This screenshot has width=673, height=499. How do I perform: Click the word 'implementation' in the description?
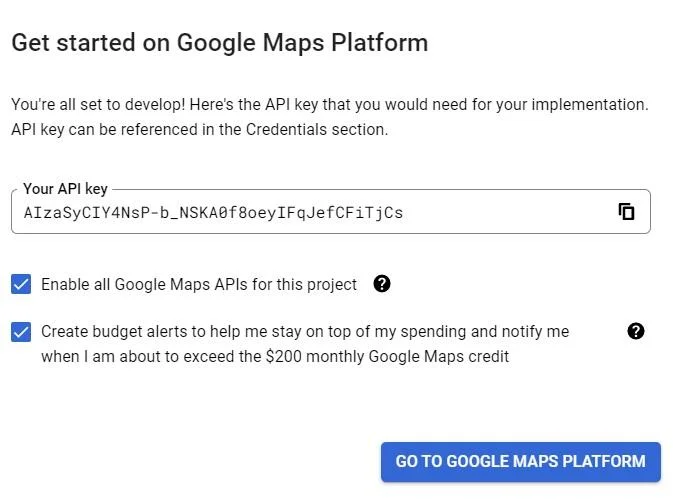click(588, 105)
